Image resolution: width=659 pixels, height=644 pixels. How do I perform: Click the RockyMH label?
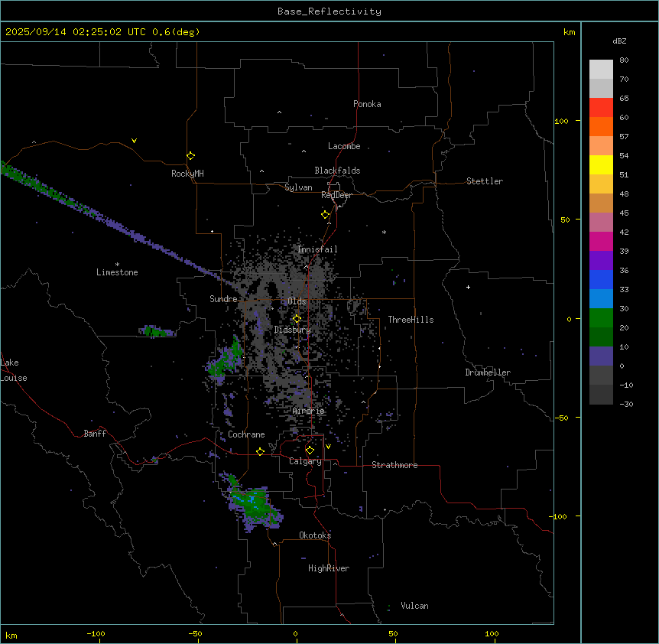pos(187,174)
